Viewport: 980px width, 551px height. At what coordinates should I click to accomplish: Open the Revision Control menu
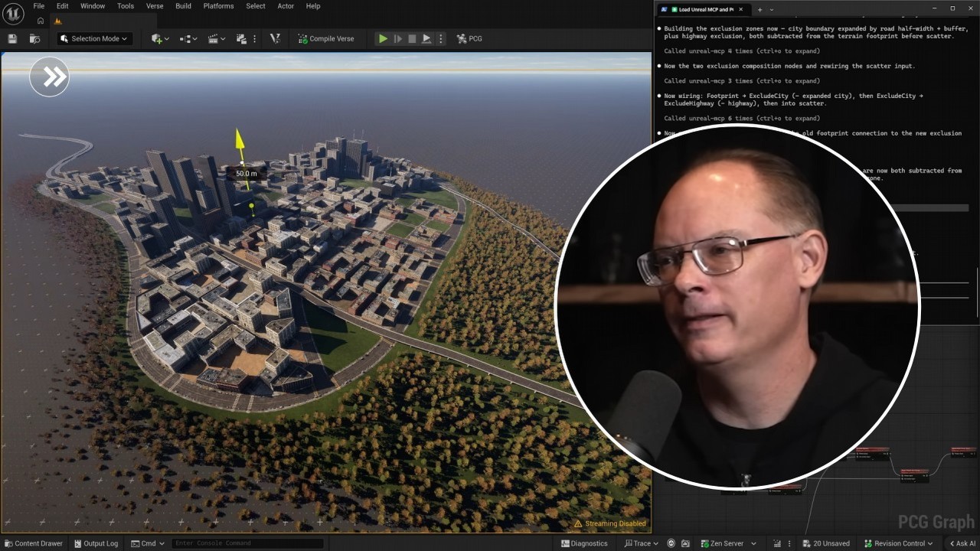coord(898,543)
